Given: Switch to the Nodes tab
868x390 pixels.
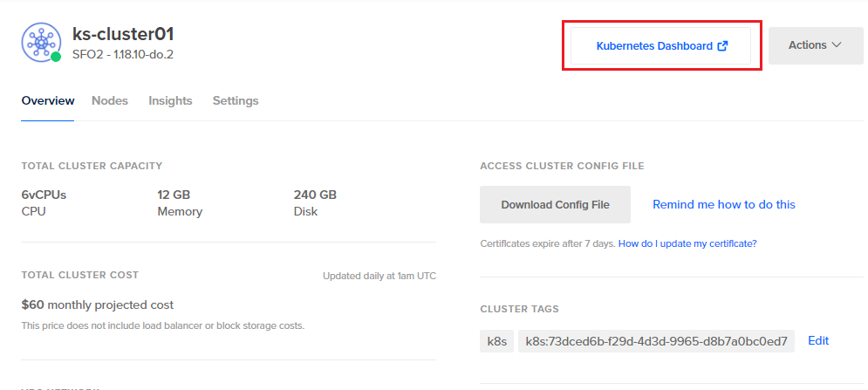Looking at the screenshot, I should pos(110,101).
